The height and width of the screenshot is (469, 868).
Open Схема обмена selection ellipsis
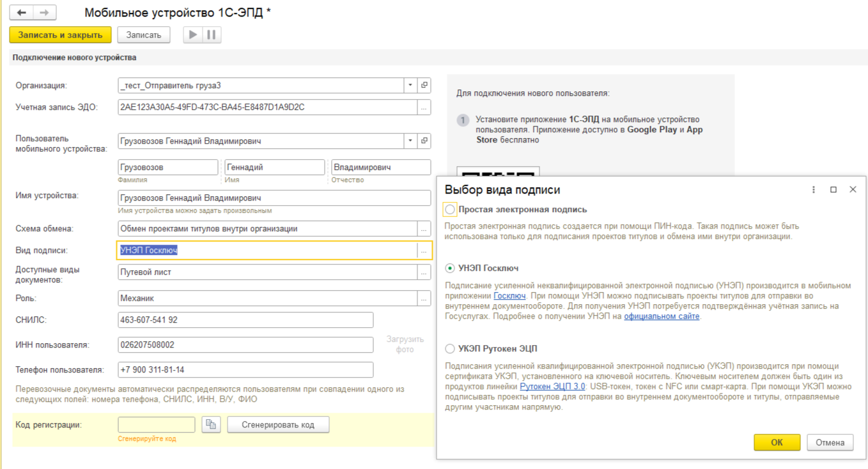click(x=424, y=229)
